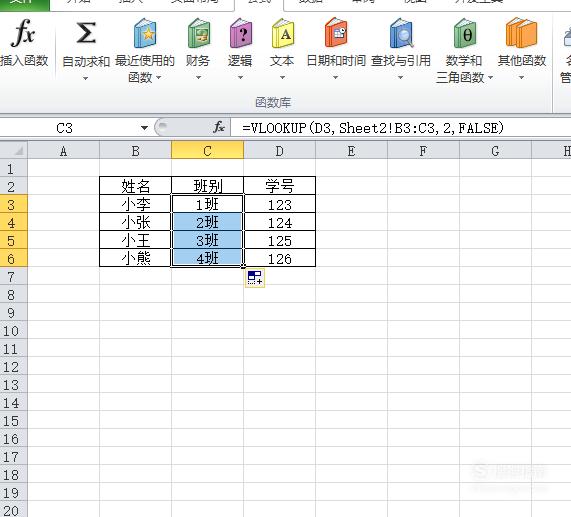Open the Financial (财务) functions icon
Viewport: 571px width, 517px height.
coord(198,33)
